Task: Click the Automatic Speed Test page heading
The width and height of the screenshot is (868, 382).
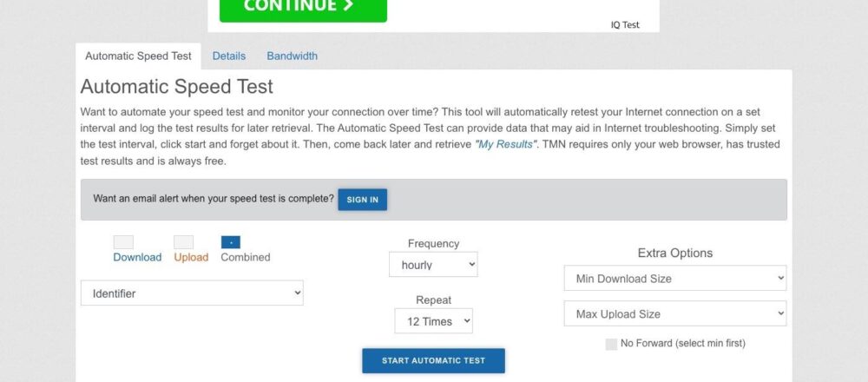Action: tap(177, 87)
